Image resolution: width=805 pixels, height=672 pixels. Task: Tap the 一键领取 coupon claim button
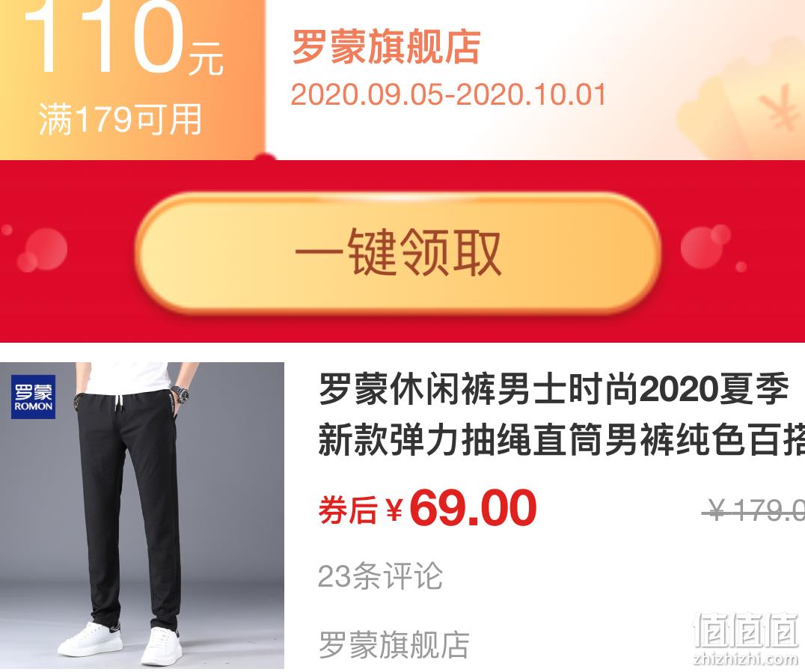[x=398, y=252]
